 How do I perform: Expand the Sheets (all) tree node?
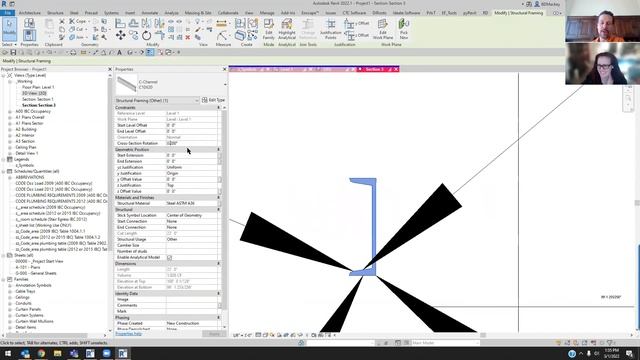(4, 256)
